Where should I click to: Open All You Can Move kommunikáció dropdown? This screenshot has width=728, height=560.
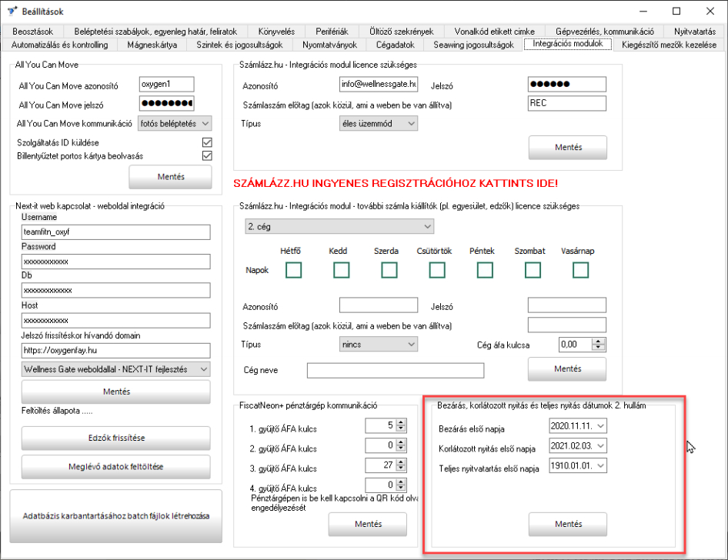175,123
